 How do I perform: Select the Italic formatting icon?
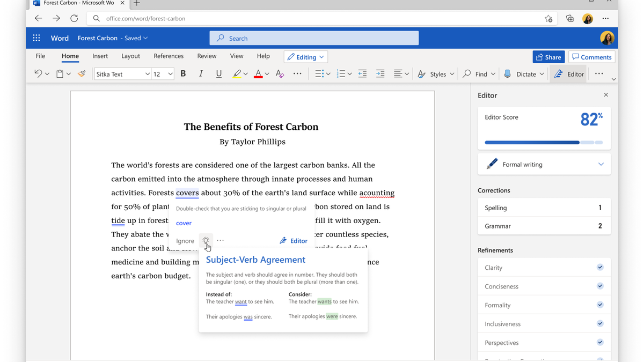pos(200,73)
